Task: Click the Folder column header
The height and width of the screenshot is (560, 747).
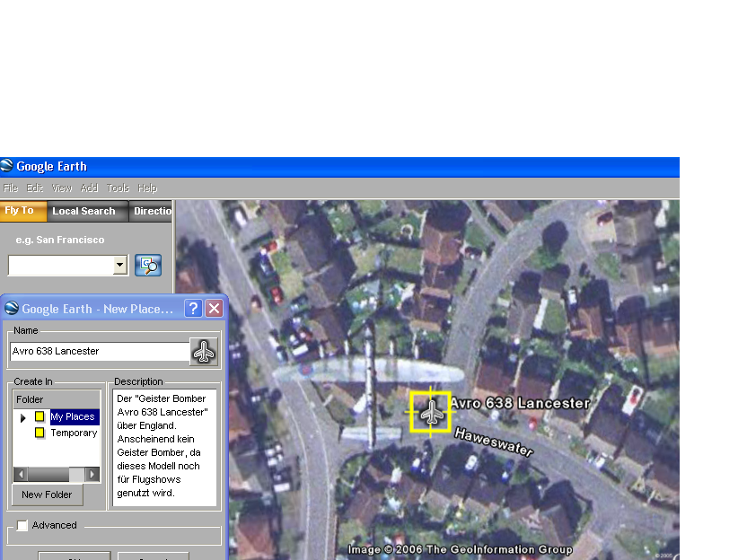Action: (57, 399)
